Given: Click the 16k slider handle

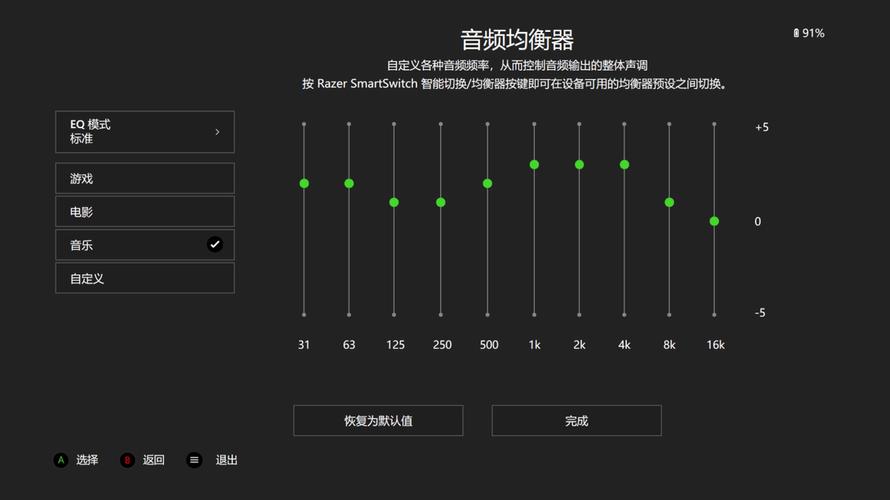Looking at the screenshot, I should (x=714, y=221).
